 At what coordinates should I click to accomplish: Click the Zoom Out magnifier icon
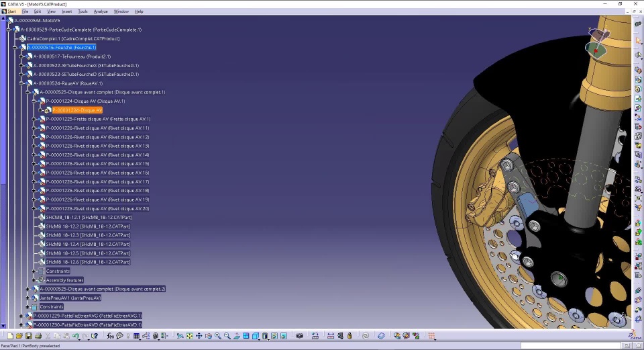(227, 336)
